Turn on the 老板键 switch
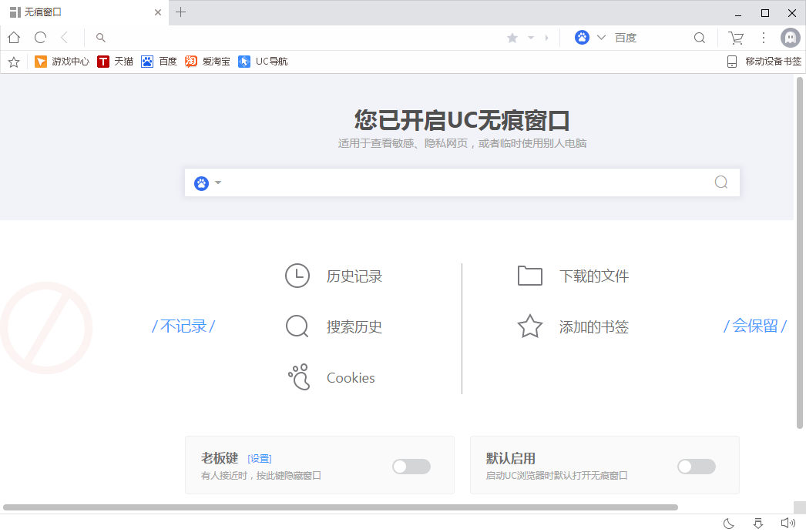This screenshot has height=532, width=806. tap(411, 467)
